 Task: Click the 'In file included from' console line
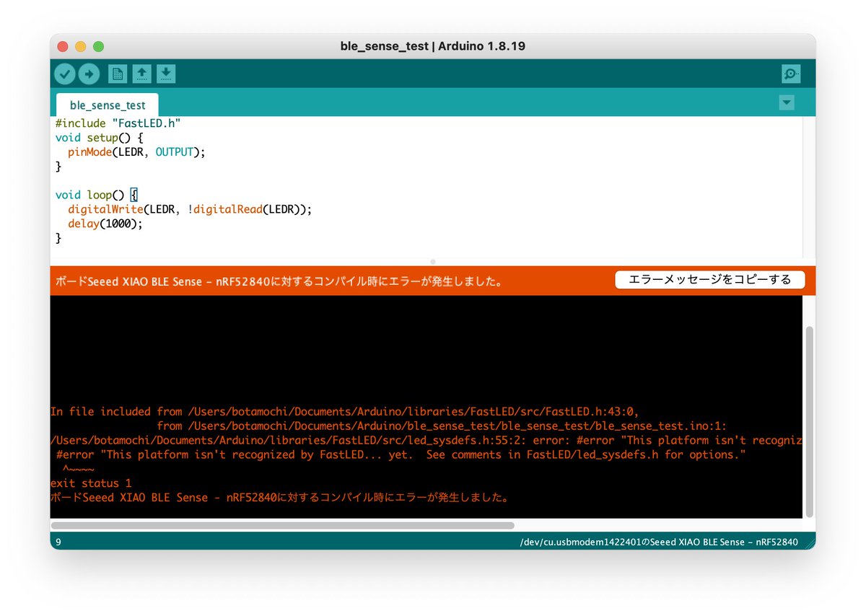(x=345, y=411)
